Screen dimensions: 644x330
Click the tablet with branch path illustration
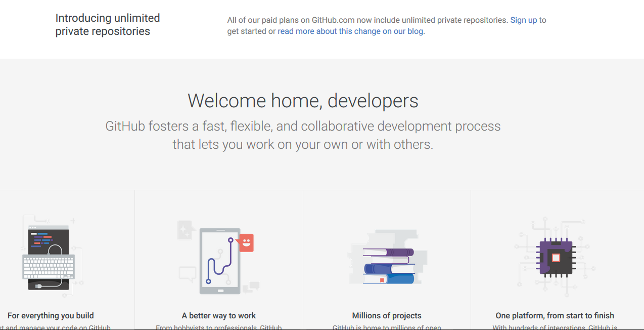218,261
